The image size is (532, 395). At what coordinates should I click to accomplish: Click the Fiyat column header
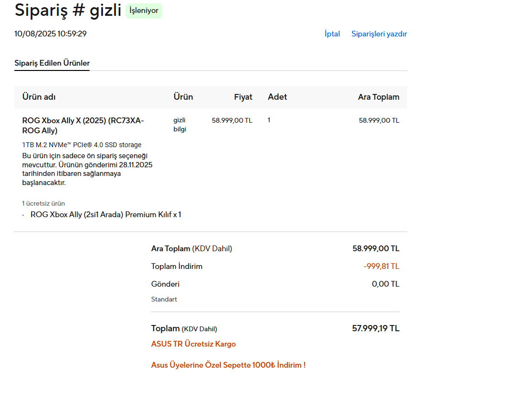pyautogui.click(x=243, y=97)
